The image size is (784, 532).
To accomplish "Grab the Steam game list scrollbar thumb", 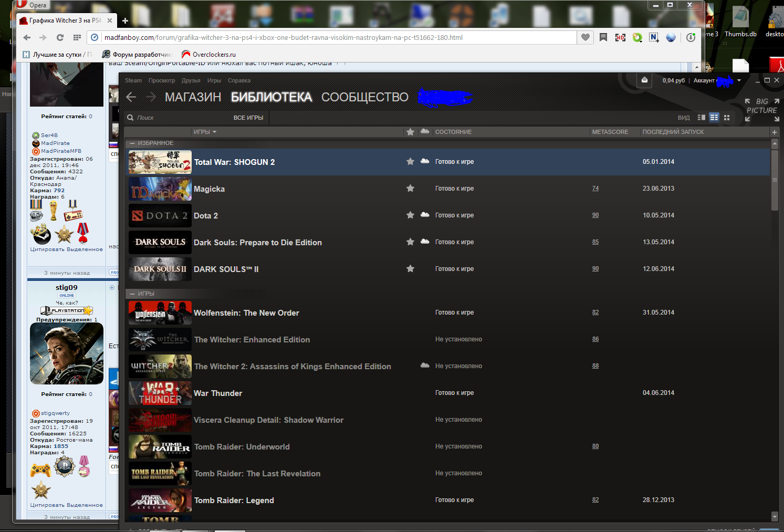I will point(775,181).
